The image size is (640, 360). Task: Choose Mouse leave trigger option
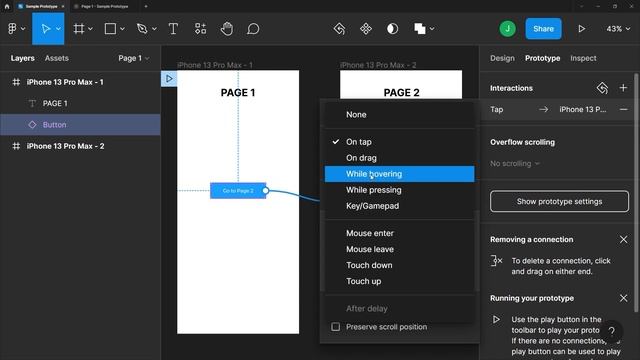point(399,249)
